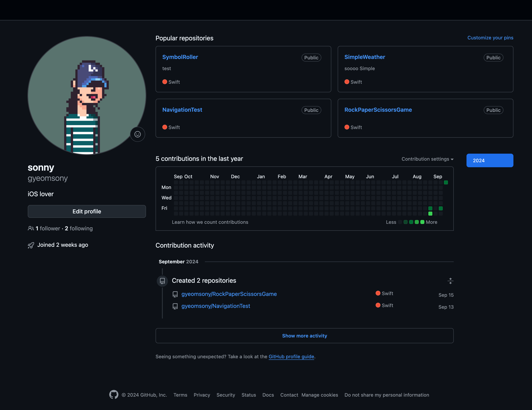Viewport: 532px width, 410px height.
Task: Open the SymbolRoller repository link
Action: tap(180, 57)
